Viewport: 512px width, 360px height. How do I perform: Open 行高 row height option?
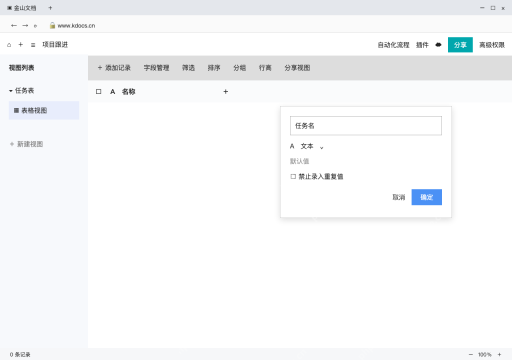pos(265,68)
